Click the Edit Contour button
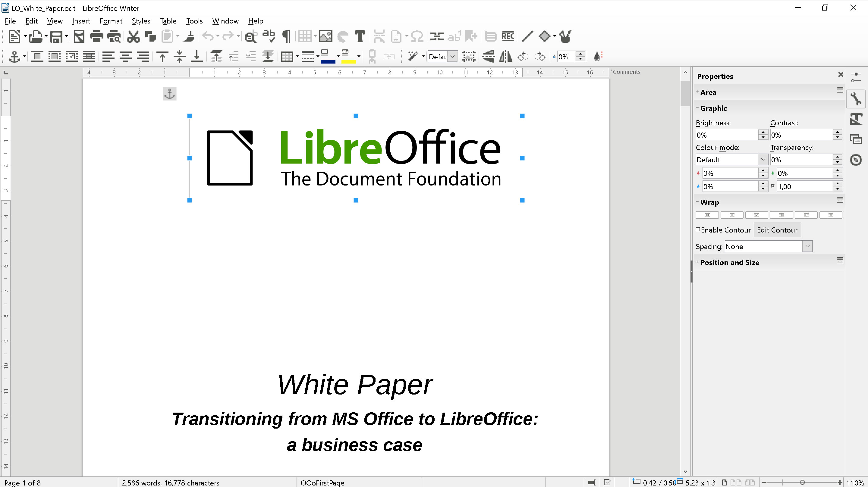The width and height of the screenshot is (868, 487). (777, 230)
